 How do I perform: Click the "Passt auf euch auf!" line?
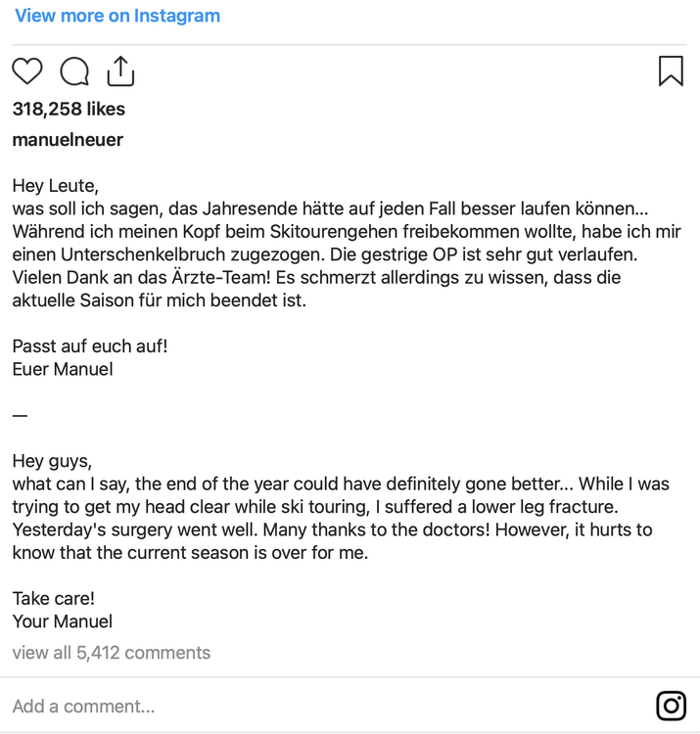pyautogui.click(x=90, y=346)
